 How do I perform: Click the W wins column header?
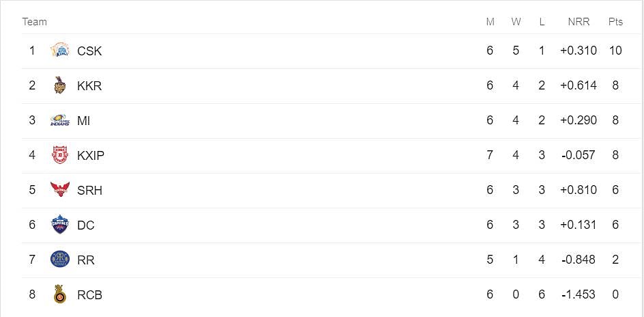[516, 22]
